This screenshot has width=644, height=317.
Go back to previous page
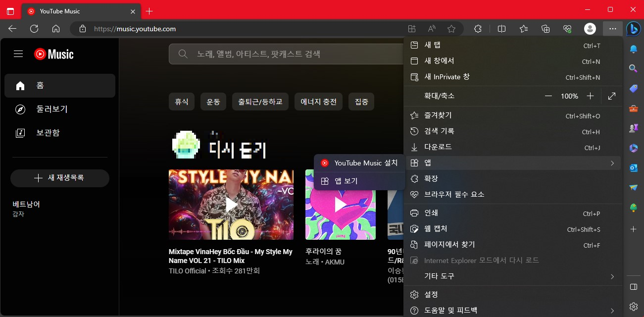tap(12, 29)
